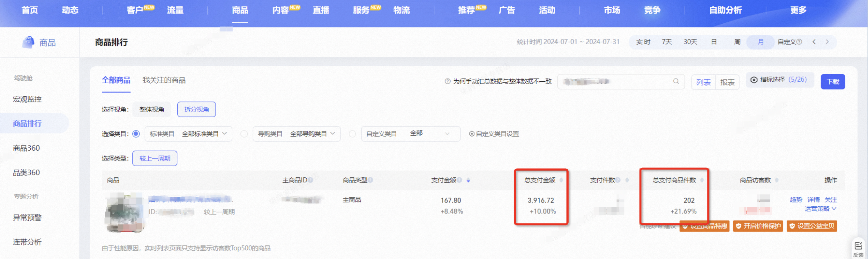This screenshot has height=259, width=868.
Task: Switch to the 全部商品 tab
Action: [116, 80]
